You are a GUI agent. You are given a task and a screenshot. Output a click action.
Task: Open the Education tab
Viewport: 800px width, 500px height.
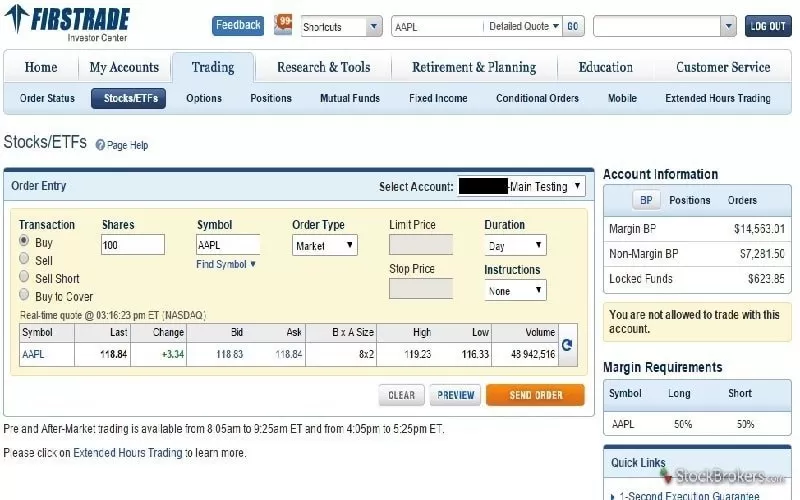tap(606, 67)
